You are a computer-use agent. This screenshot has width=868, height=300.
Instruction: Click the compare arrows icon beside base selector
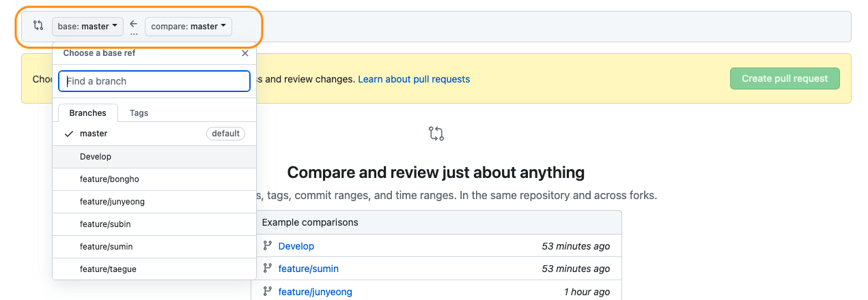click(x=38, y=26)
